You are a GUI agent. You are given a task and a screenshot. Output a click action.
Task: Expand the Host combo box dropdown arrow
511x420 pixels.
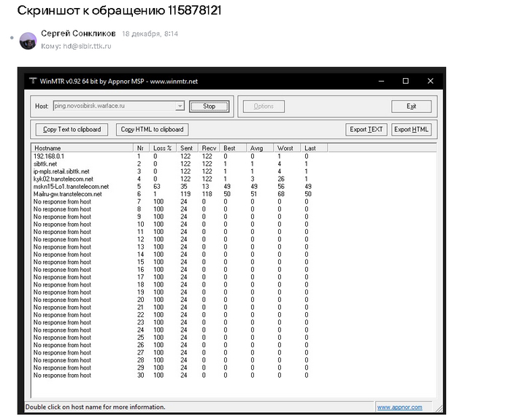(x=180, y=106)
